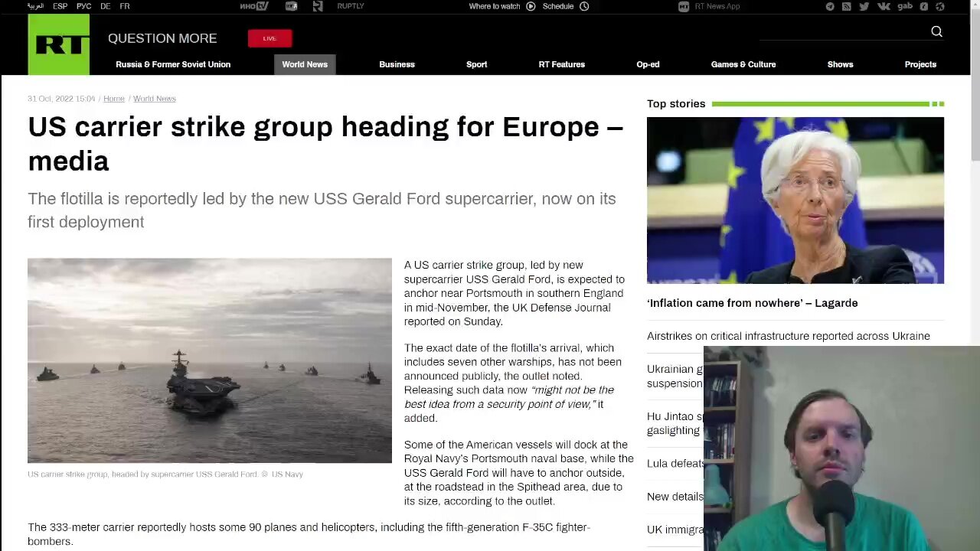The width and height of the screenshot is (980, 551).
Task: Open the New details top story
Action: (675, 497)
